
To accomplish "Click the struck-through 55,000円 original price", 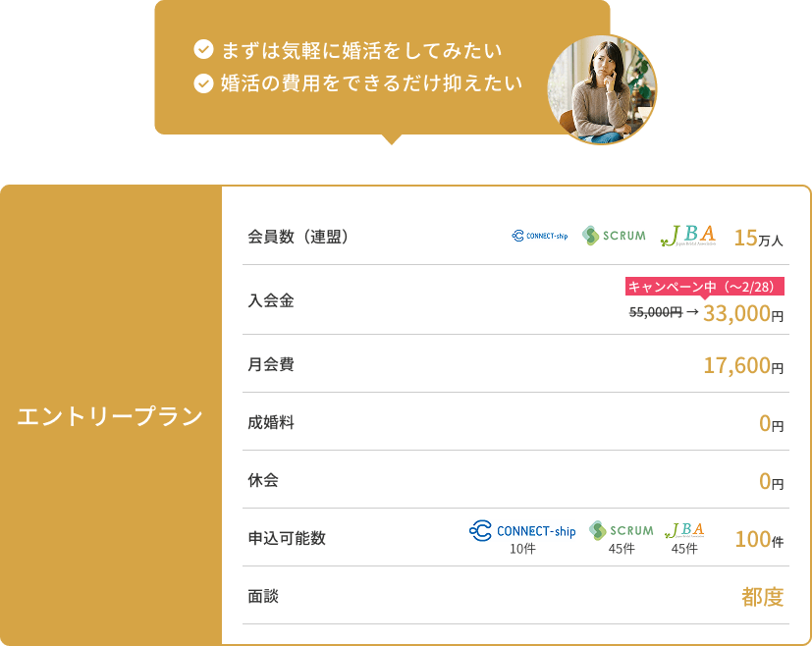I will (655, 312).
